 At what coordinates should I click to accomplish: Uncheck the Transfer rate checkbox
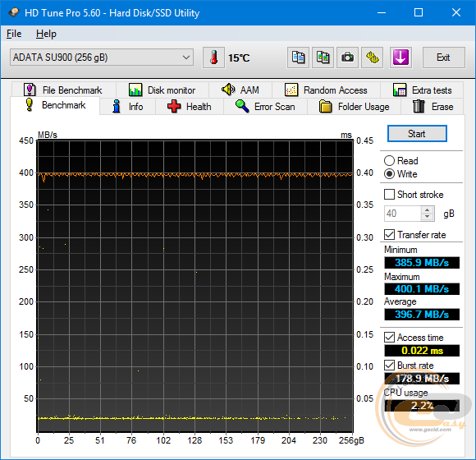click(389, 235)
